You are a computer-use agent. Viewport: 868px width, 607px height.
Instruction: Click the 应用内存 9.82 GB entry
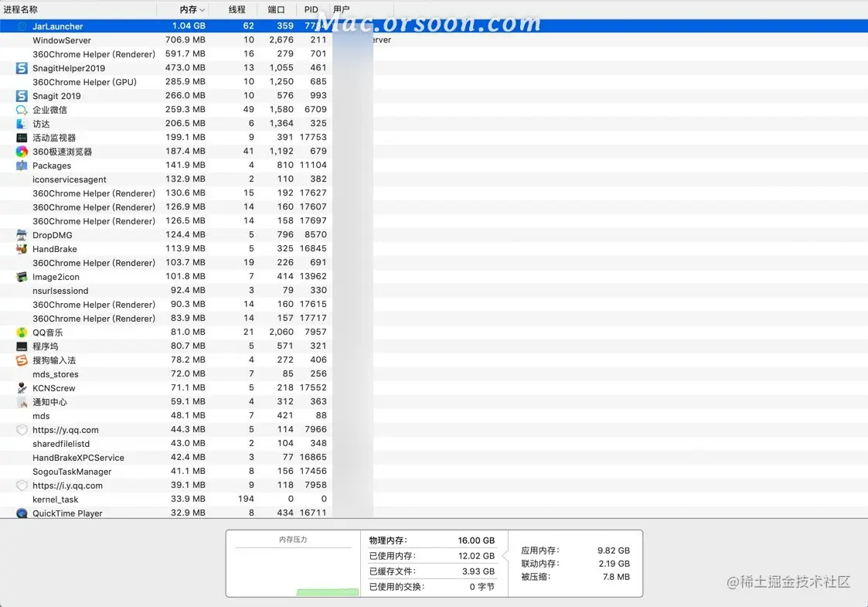pos(575,551)
